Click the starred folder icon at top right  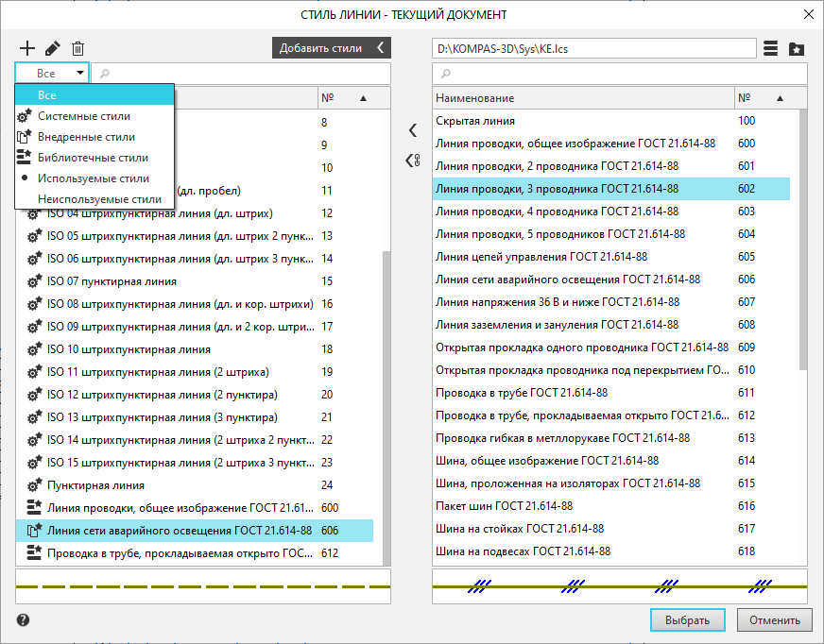pos(797,48)
